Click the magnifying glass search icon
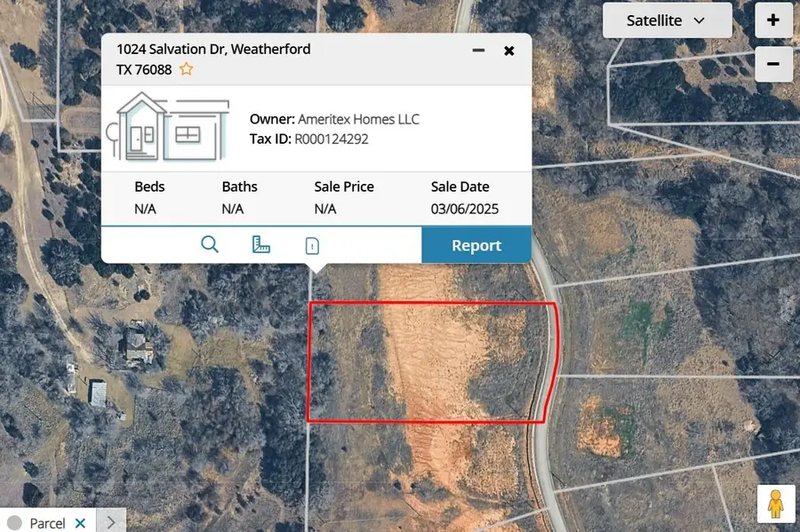Viewport: 800px width, 532px height. coord(210,245)
